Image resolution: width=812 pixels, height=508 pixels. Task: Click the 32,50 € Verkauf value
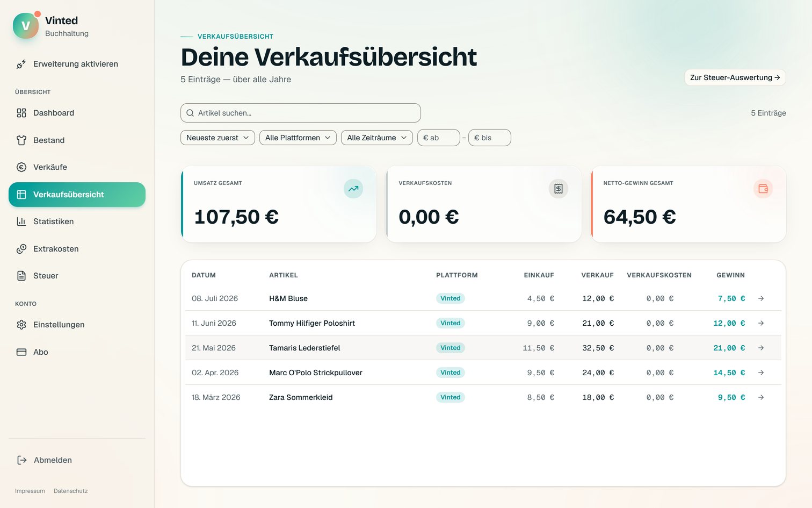[598, 348]
